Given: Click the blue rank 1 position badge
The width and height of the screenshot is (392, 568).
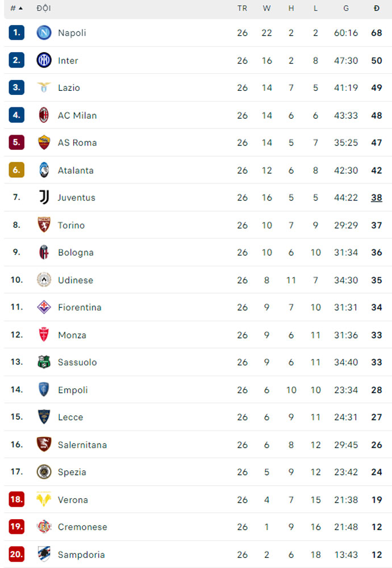Looking at the screenshot, I should pyautogui.click(x=16, y=33).
